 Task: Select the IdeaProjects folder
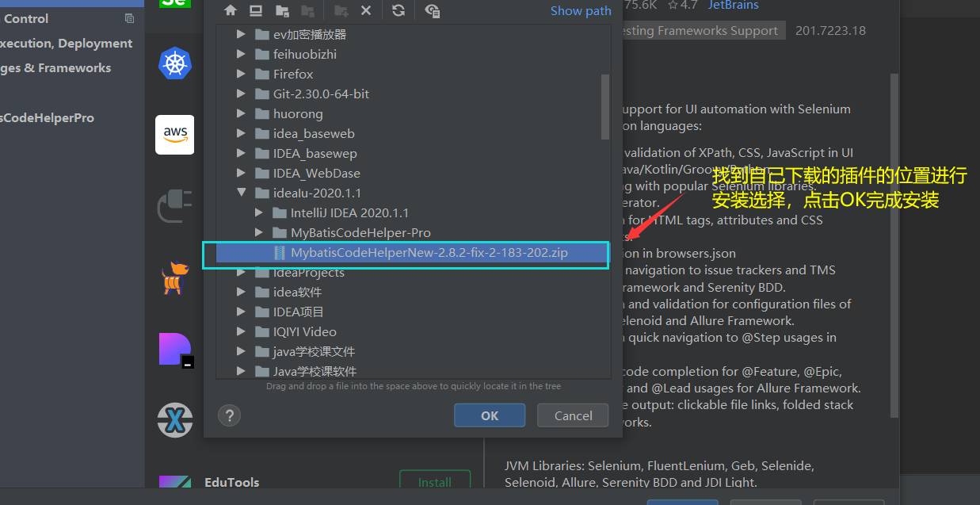coord(309,273)
